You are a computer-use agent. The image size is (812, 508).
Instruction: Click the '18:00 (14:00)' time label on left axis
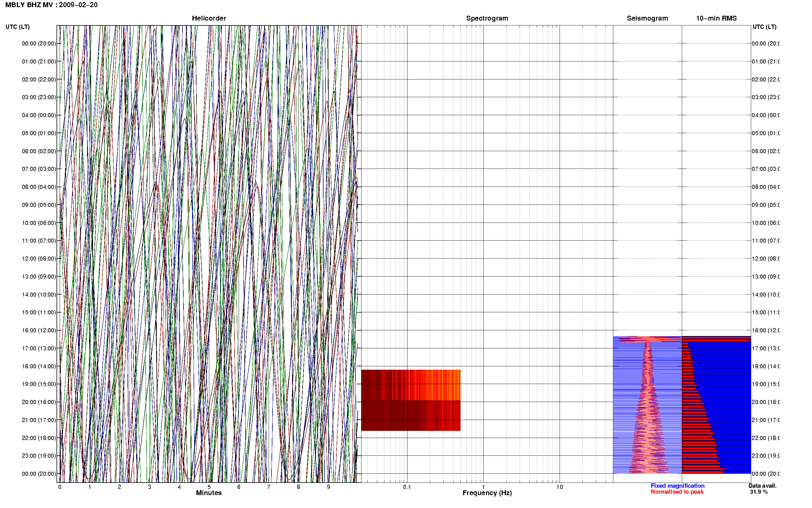[x=39, y=367]
